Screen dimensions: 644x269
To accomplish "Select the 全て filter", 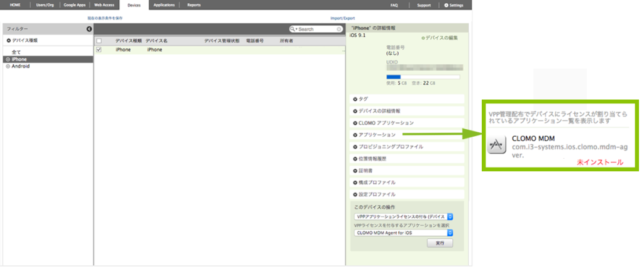I will coord(16,52).
